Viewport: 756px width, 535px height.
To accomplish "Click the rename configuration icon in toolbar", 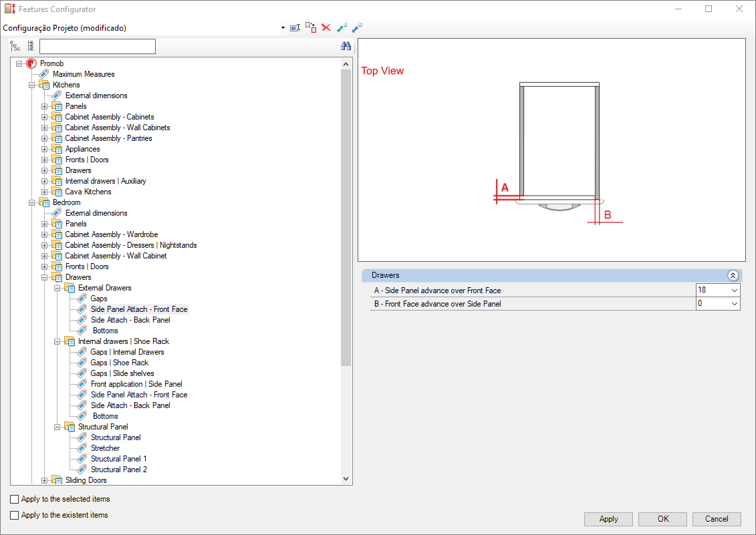I will click(295, 28).
